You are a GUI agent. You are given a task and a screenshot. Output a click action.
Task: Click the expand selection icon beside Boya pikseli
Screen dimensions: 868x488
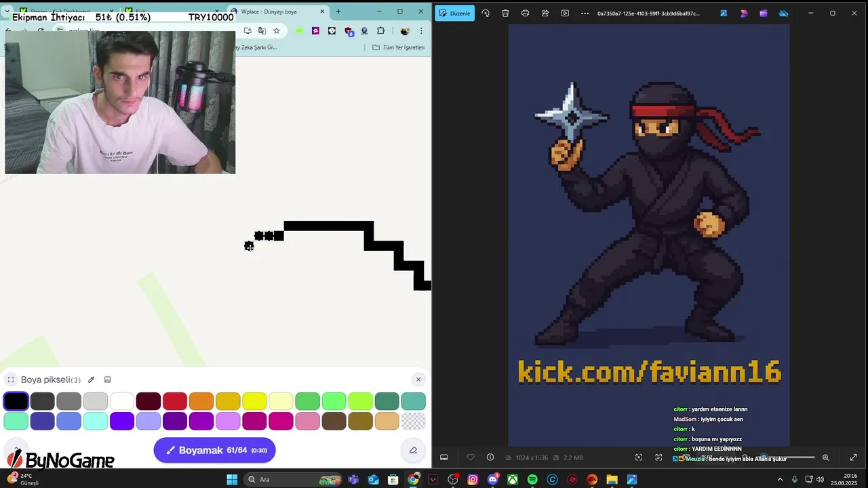(11, 380)
